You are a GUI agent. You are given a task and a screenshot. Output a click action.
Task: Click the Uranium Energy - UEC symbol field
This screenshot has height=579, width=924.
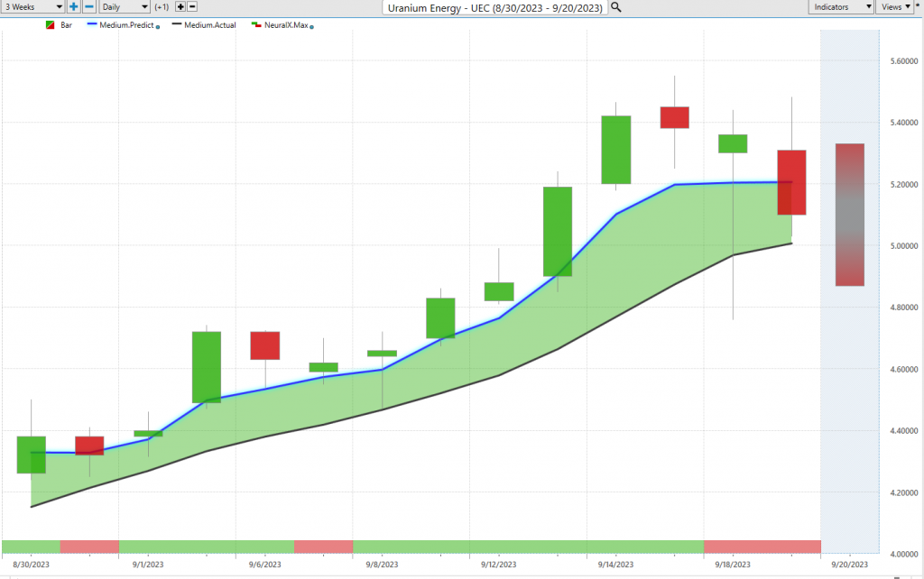[495, 7]
